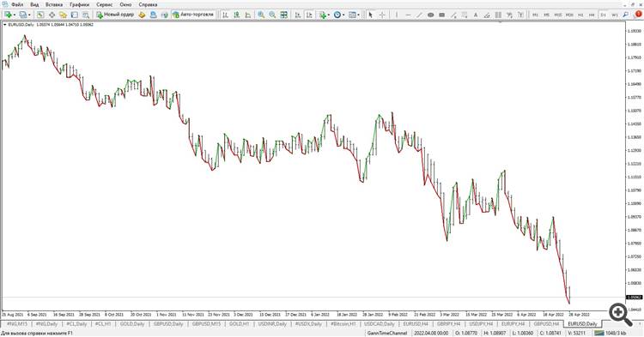Expand the periodicity clock dropdown arrow

[343, 15]
